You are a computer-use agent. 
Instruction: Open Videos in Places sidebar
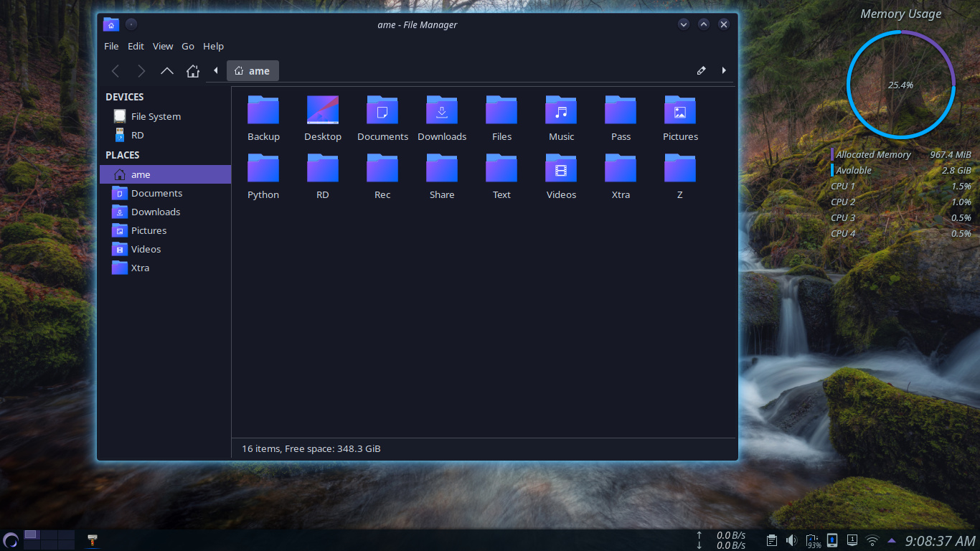click(165, 249)
